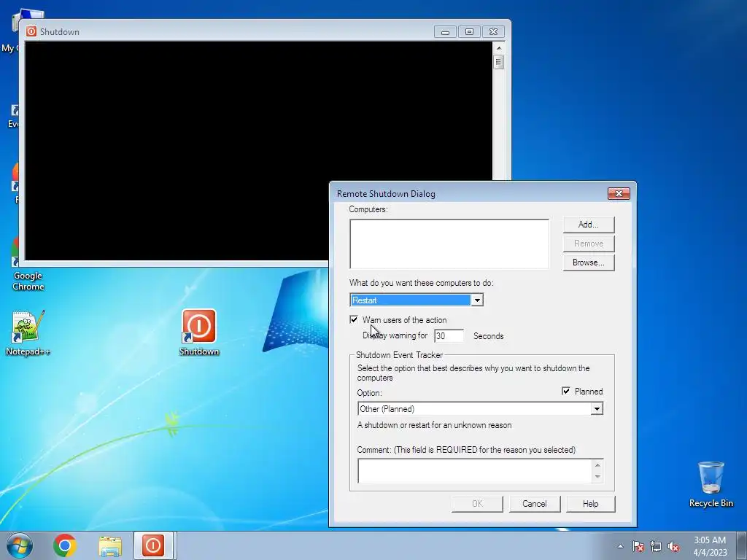Click into the Comment text field
This screenshot has width=747, height=560.
tap(474, 471)
